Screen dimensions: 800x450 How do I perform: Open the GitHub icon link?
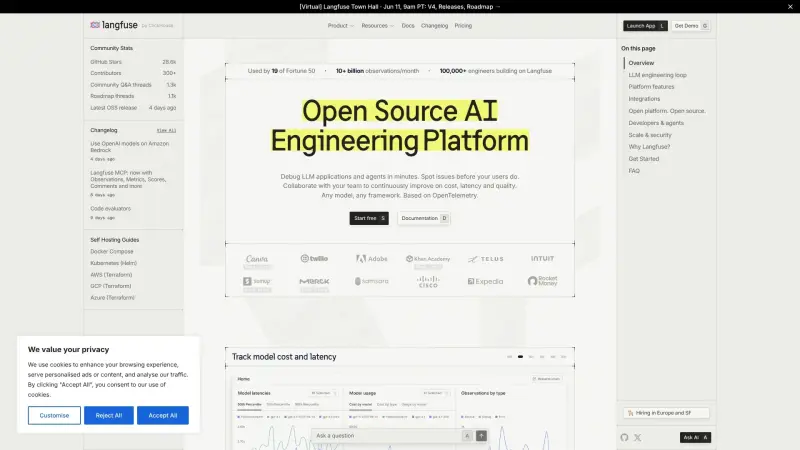click(x=624, y=437)
